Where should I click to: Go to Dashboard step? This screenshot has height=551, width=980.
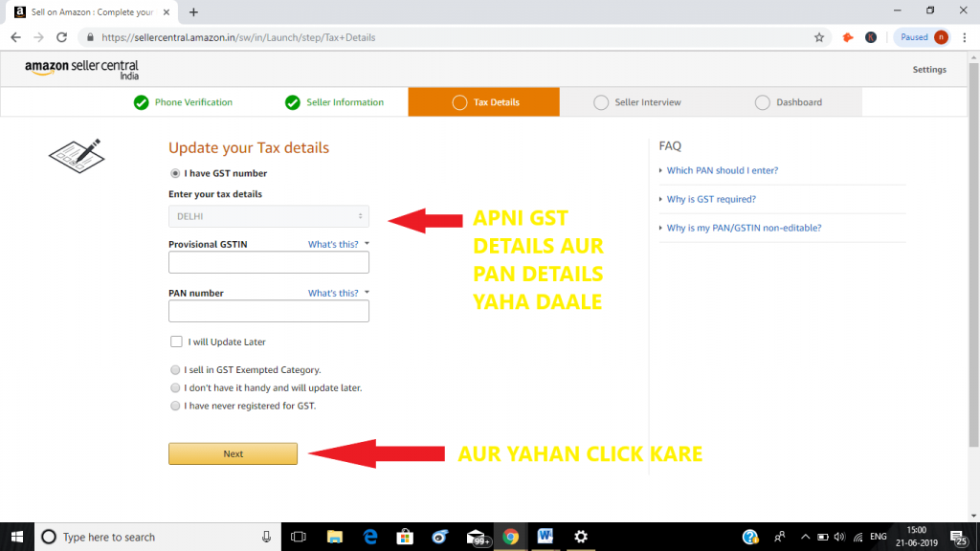click(789, 102)
